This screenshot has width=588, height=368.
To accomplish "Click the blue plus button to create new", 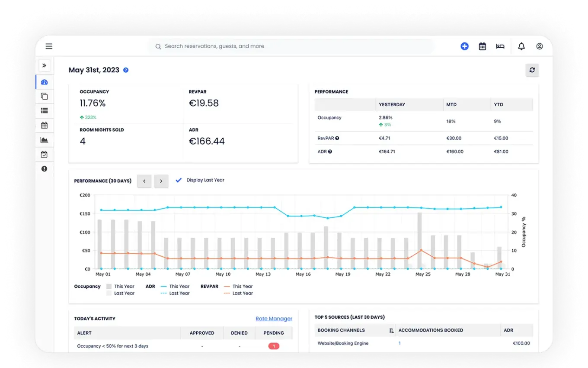I will point(464,46).
